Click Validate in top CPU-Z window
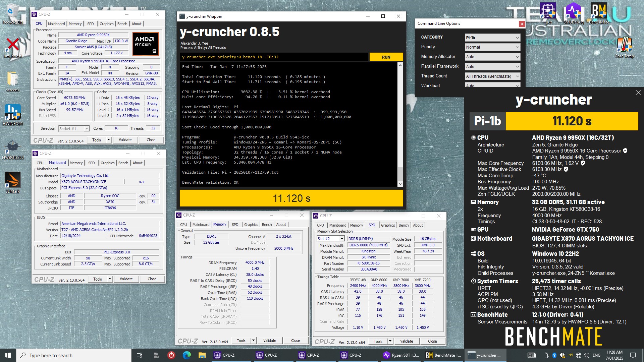The image size is (644, 362). point(125,140)
